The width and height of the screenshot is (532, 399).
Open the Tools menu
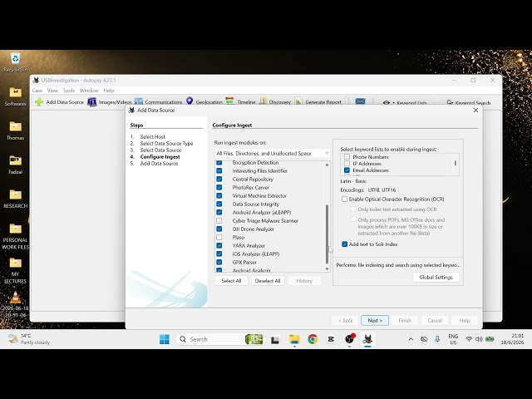coord(69,91)
